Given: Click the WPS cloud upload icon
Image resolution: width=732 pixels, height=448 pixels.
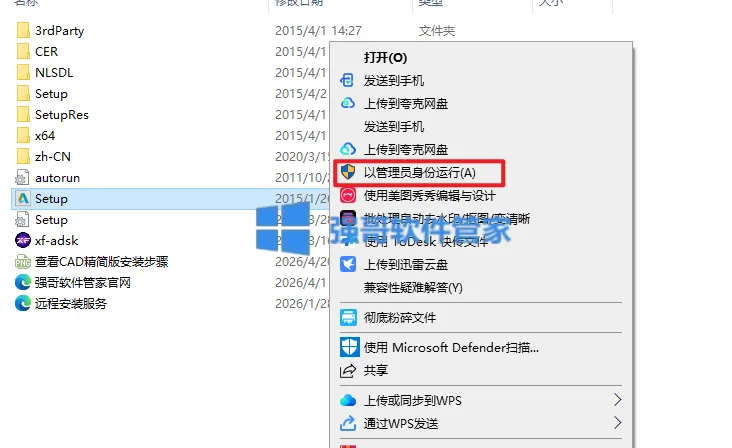Looking at the screenshot, I should [x=348, y=400].
